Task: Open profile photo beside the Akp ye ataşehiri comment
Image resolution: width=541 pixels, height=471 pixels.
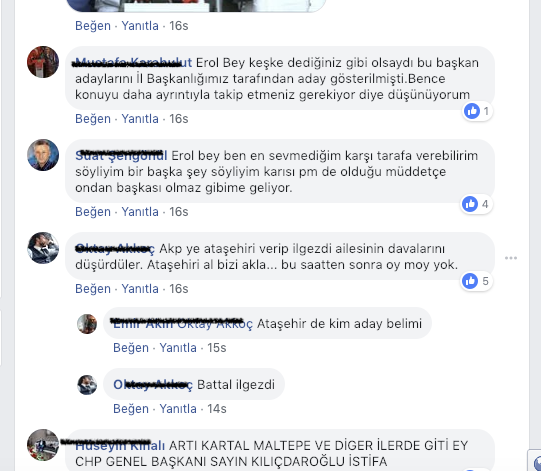Action: (x=43, y=248)
